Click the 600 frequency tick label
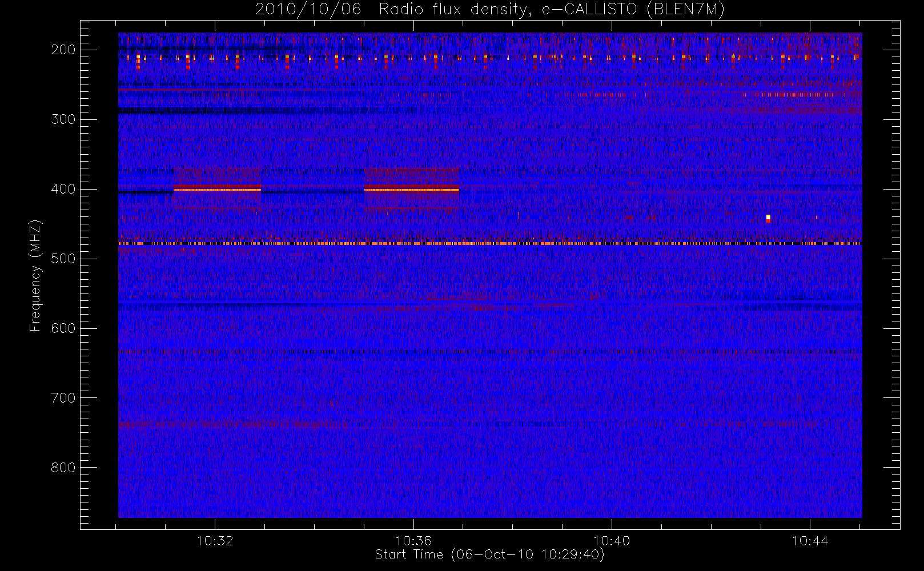Image resolution: width=924 pixels, height=571 pixels. click(x=63, y=328)
